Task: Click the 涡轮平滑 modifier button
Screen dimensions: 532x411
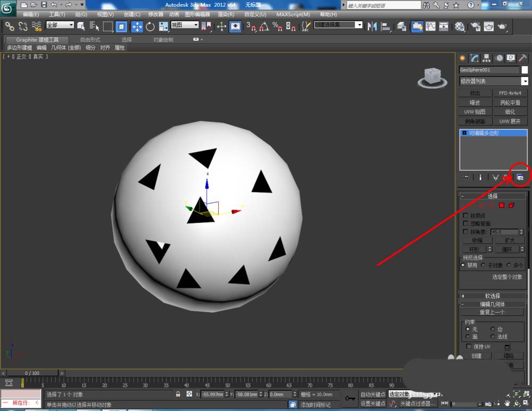Action: pyautogui.click(x=510, y=103)
